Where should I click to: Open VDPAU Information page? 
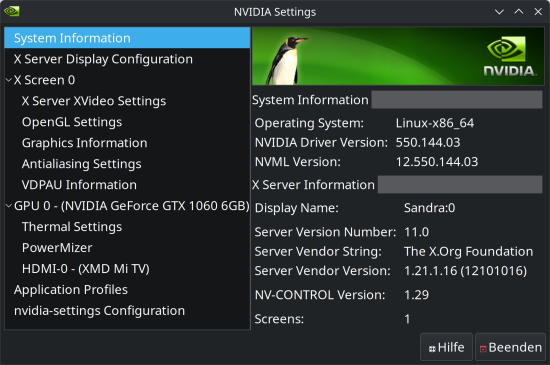pyautogui.click(x=127, y=185)
